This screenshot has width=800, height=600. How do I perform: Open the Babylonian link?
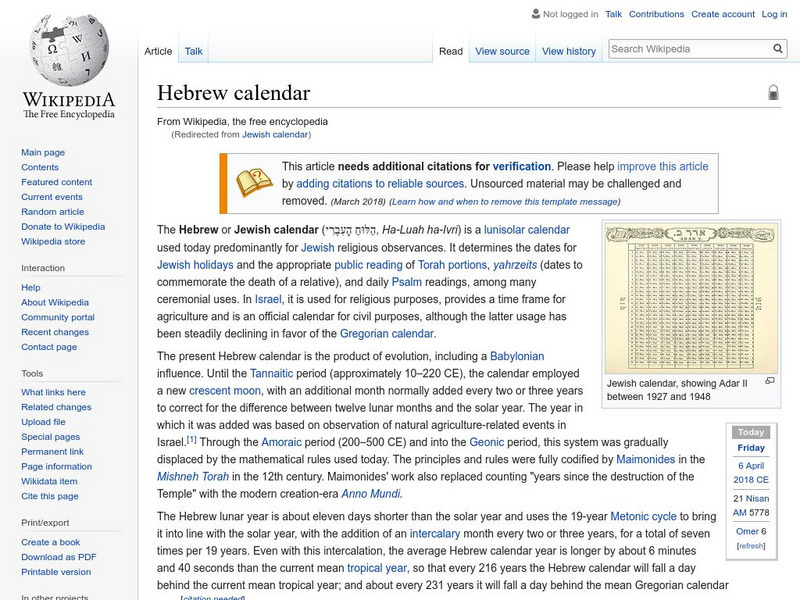(517, 356)
